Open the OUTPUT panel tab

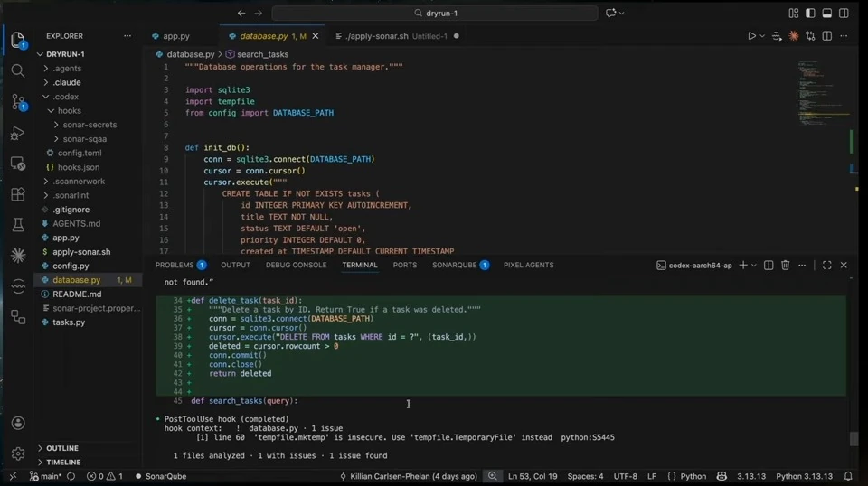point(235,266)
